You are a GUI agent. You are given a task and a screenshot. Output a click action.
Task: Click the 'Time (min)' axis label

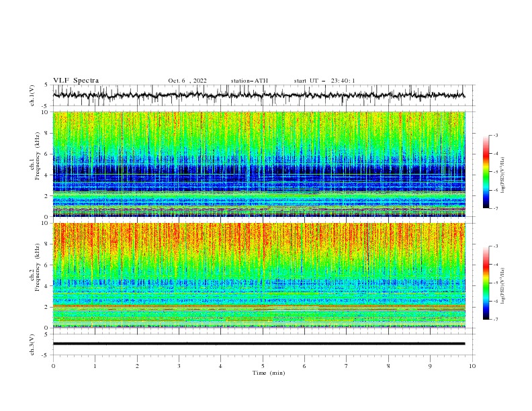click(269, 373)
